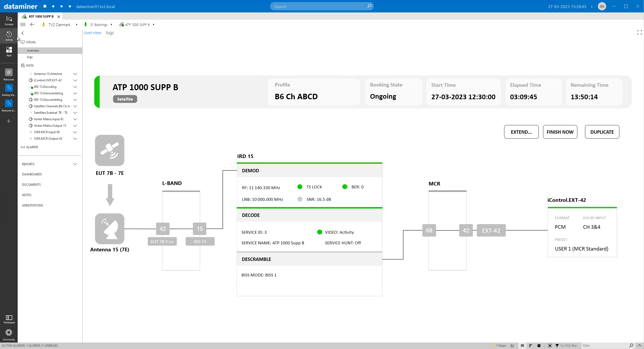The width and height of the screenshot is (644, 349).
Task: Select logs in VISUAL list
Action: (x=50, y=57)
